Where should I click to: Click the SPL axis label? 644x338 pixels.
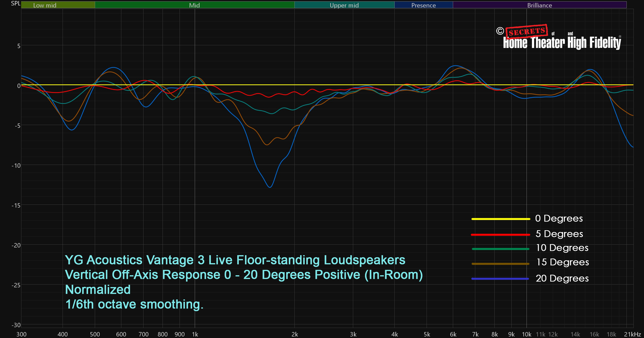click(15, 3)
